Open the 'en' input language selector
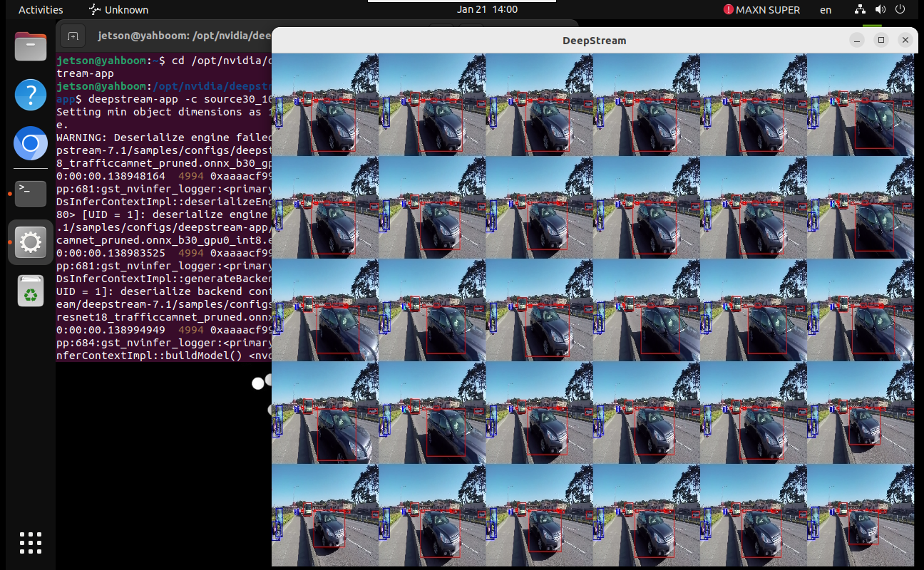Viewport: 924px width, 570px height. tap(826, 10)
